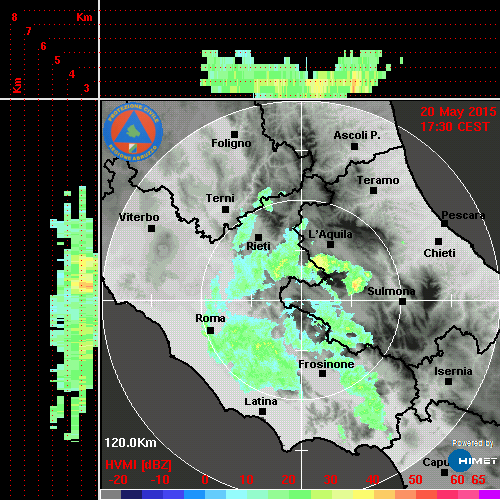Select the Roma city marker square
500x500 pixels.
[x=210, y=330]
